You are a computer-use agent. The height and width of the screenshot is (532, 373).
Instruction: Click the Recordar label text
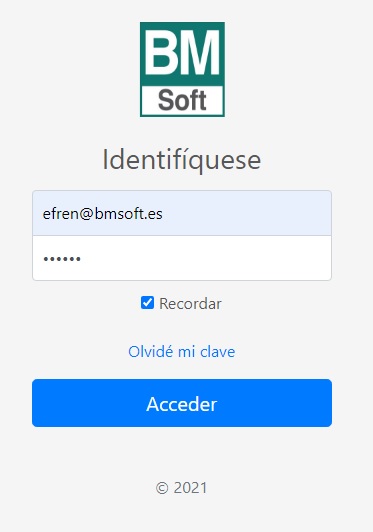click(190, 303)
